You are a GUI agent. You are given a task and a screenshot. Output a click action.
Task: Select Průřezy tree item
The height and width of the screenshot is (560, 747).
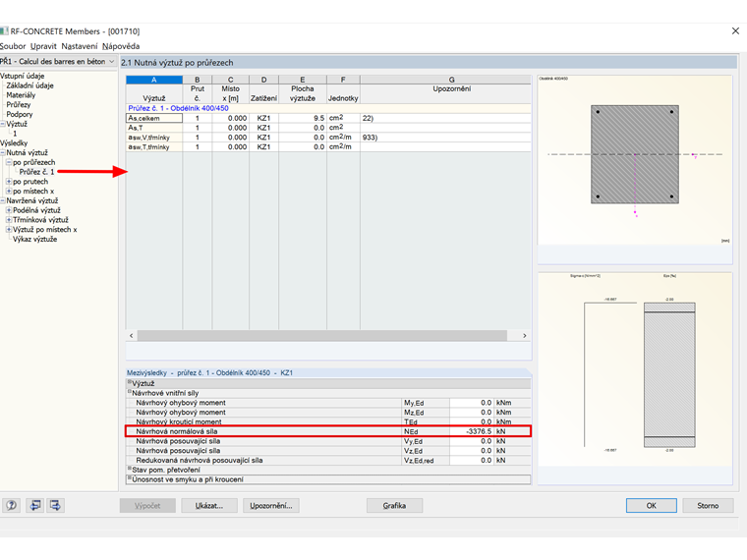(18, 104)
